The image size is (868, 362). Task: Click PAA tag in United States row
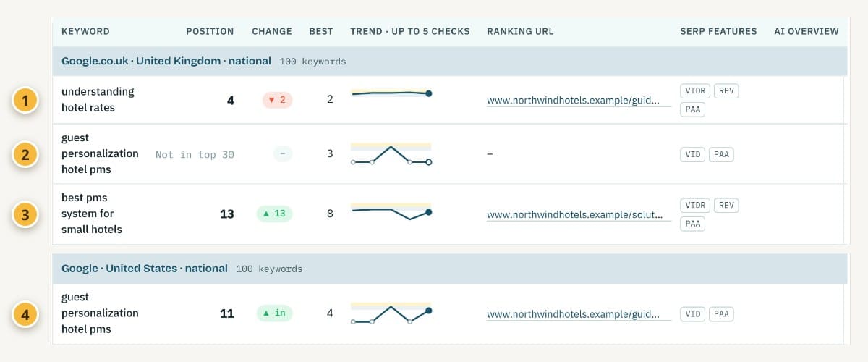[x=722, y=314]
